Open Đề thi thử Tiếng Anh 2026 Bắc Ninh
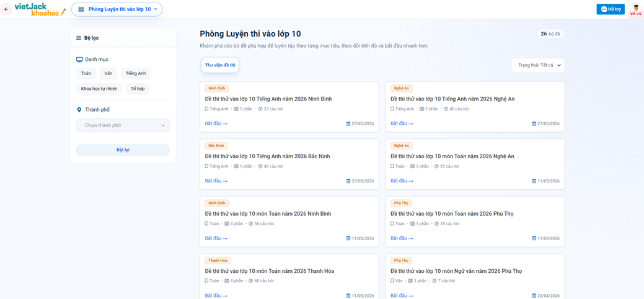Image resolution: width=644 pixels, height=299 pixels. pos(267,156)
